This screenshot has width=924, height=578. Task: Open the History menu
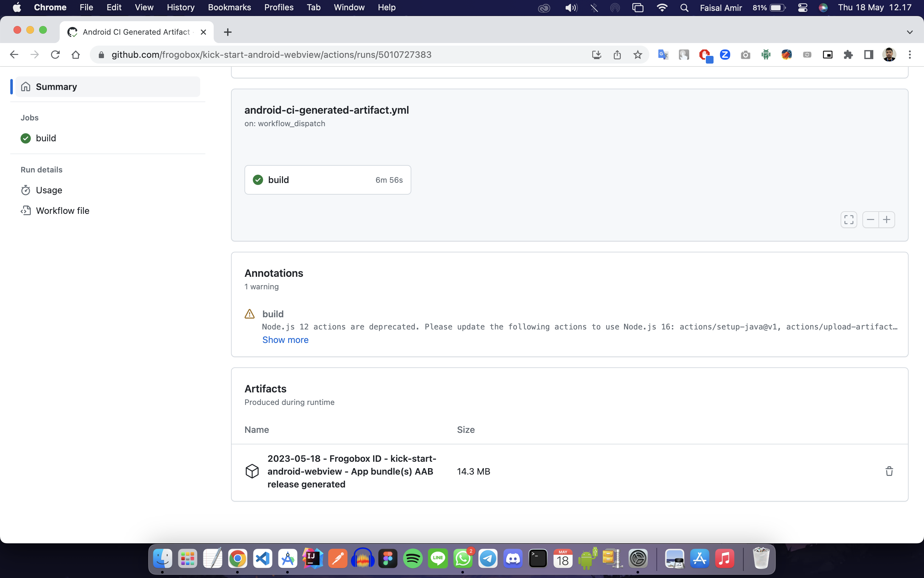(181, 8)
